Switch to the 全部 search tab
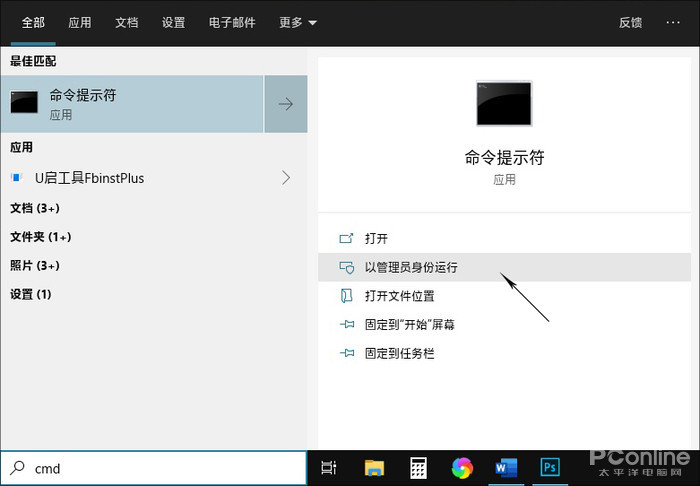The width and height of the screenshot is (700, 486). click(33, 22)
